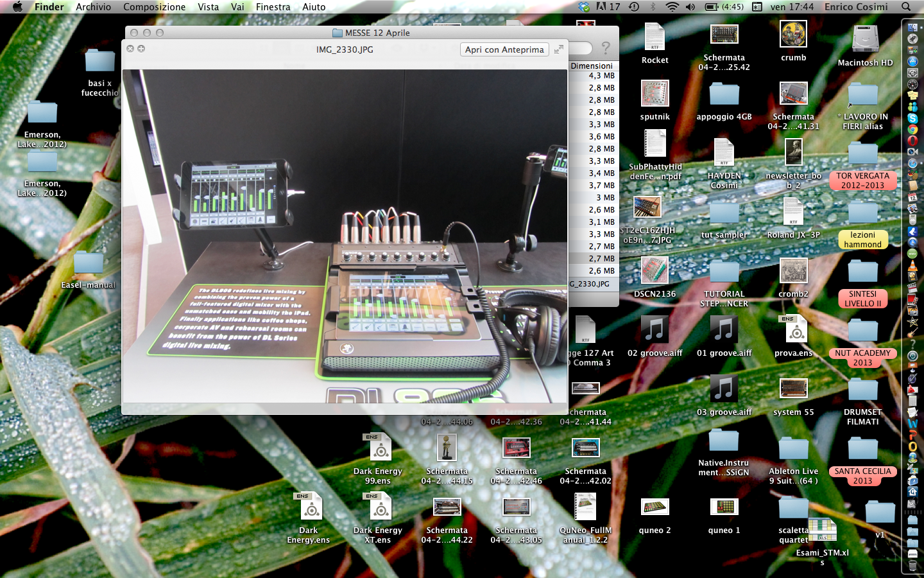Select the Macintosh HD drive icon
Image resolution: width=924 pixels, height=578 pixels.
pyautogui.click(x=865, y=40)
